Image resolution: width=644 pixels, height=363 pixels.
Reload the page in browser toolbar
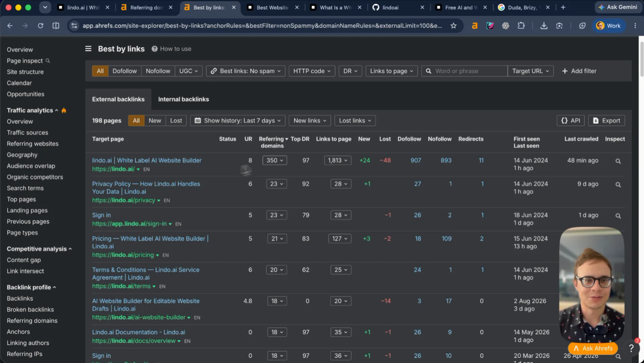(x=40, y=26)
